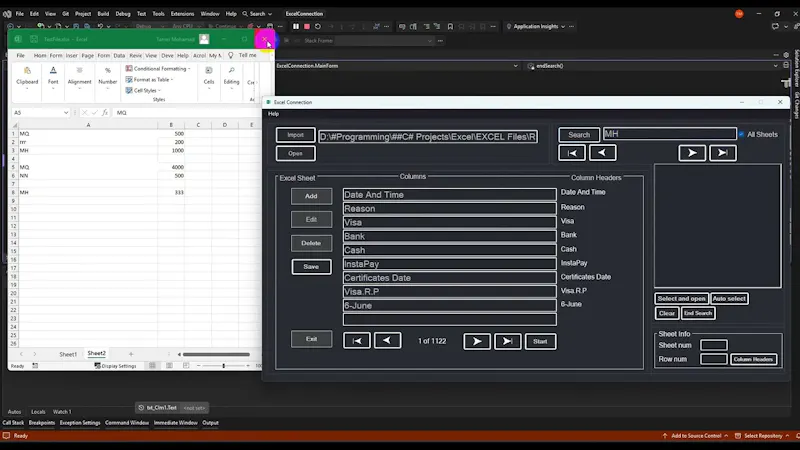
Task: Switch to Sheet1 tab in Excel
Action: 68,354
